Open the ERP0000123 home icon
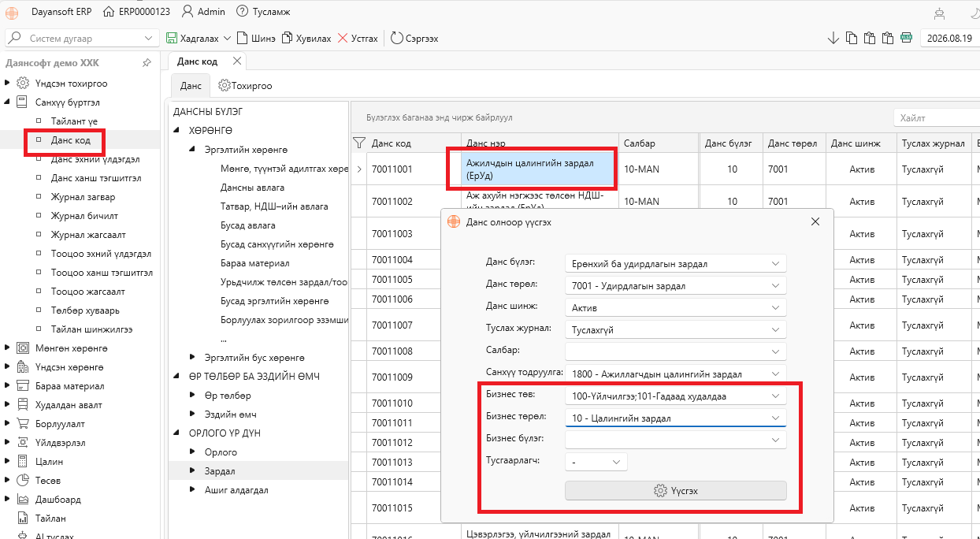980x539 pixels. [x=110, y=12]
